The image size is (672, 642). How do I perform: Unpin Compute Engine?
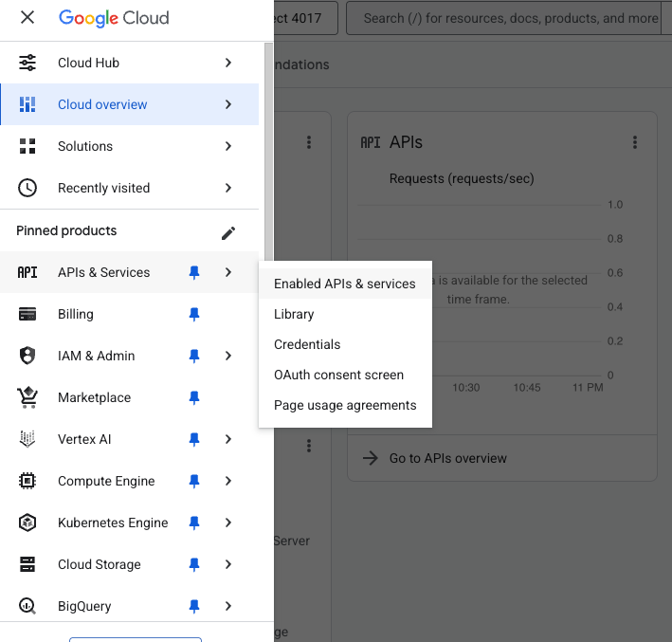[x=194, y=481]
